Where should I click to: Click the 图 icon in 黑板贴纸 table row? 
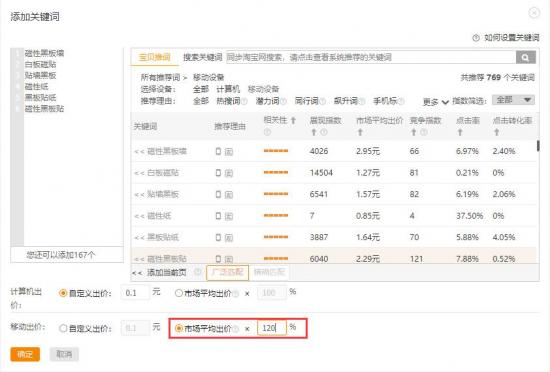(x=229, y=238)
